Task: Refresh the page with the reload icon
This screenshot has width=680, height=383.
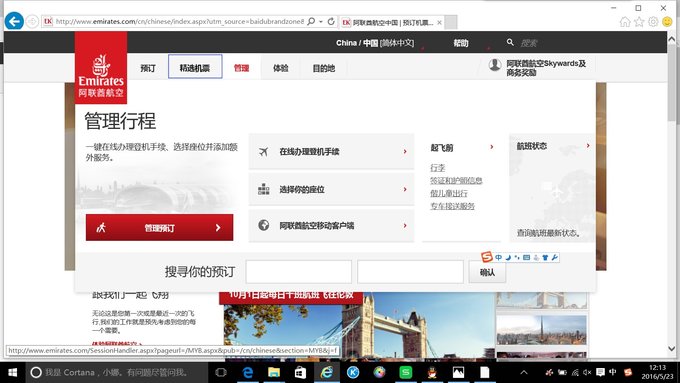Action: click(x=331, y=22)
